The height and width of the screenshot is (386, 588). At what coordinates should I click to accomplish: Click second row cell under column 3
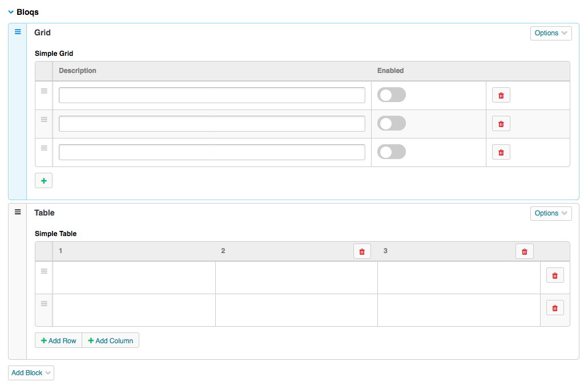458,310
